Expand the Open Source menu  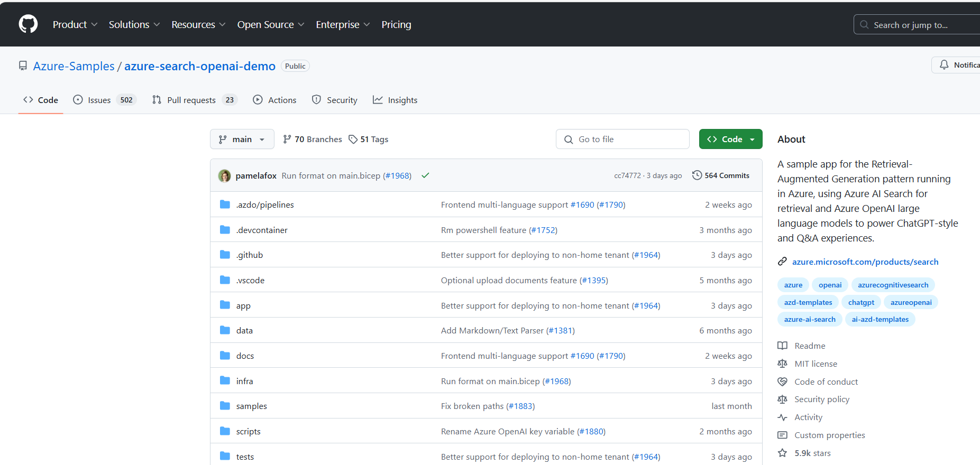tap(270, 25)
